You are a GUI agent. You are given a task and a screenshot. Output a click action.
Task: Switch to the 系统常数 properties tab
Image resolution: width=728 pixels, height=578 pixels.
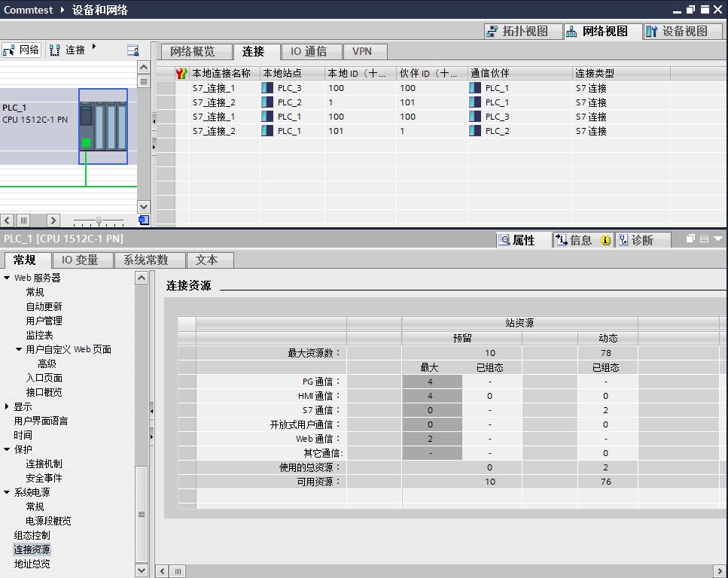click(x=145, y=260)
